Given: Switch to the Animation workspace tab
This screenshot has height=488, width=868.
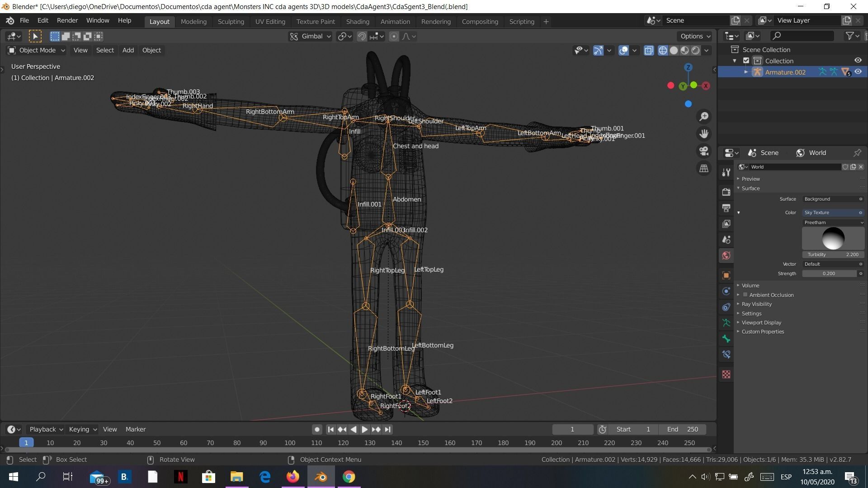Looking at the screenshot, I should click(x=395, y=21).
